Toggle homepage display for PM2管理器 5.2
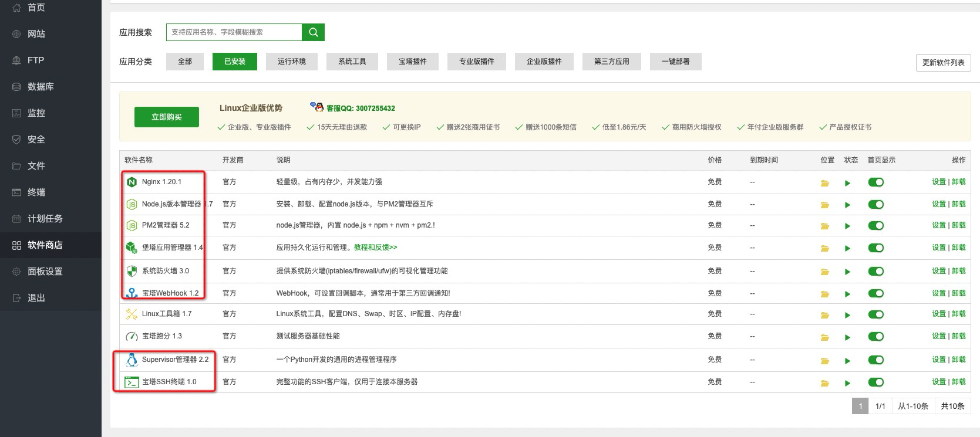Image resolution: width=980 pixels, height=437 pixels. (x=876, y=225)
